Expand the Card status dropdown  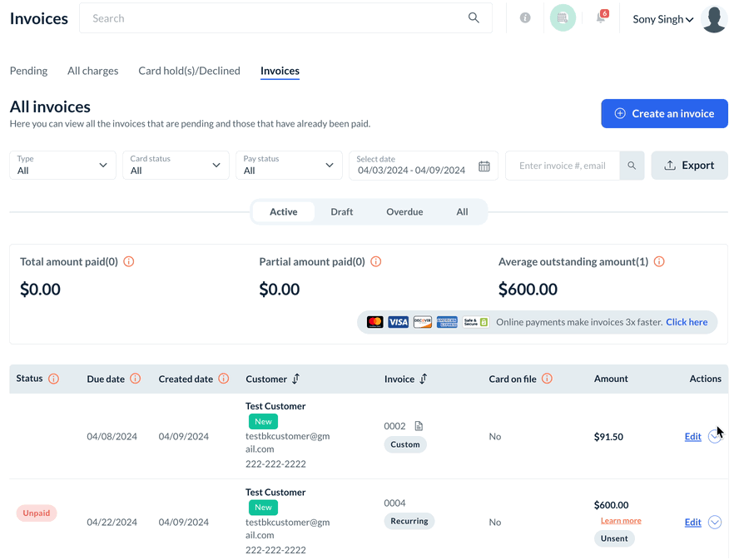coord(176,165)
